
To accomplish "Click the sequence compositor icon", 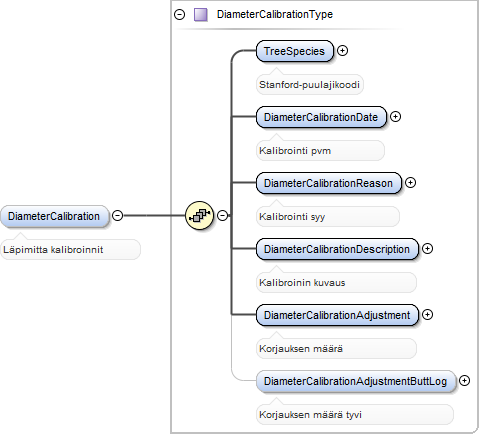I will tap(199, 216).
